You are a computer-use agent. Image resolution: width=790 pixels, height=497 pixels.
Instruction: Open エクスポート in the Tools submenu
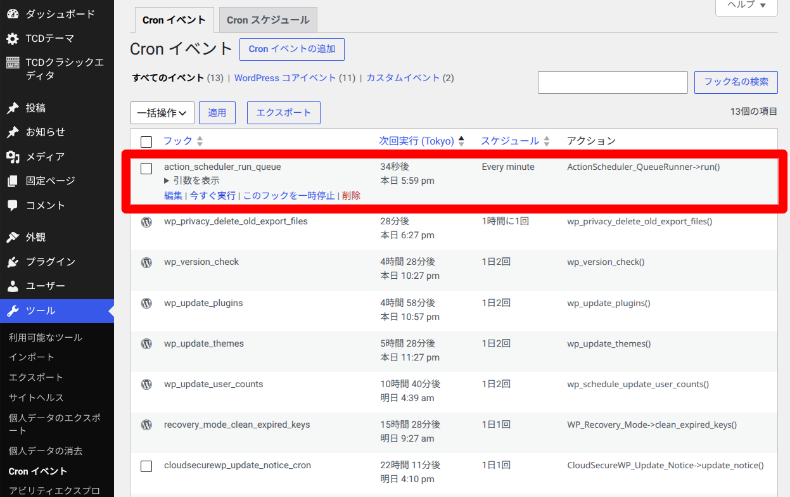pos(36,378)
